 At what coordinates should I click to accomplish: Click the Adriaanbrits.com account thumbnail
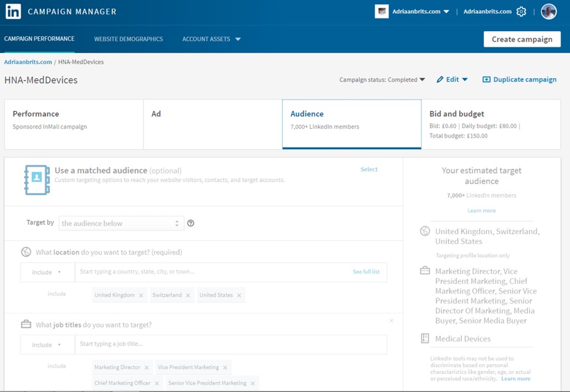[x=381, y=11]
